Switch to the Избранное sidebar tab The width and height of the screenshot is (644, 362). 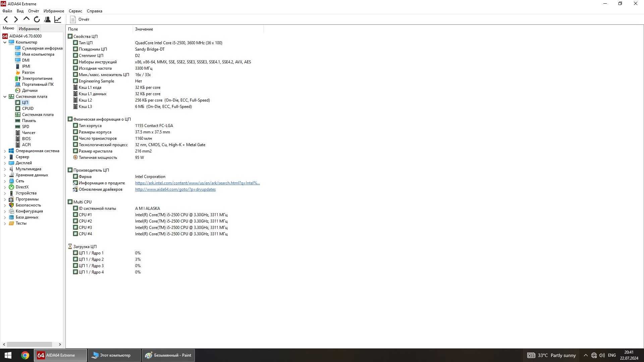[29, 29]
